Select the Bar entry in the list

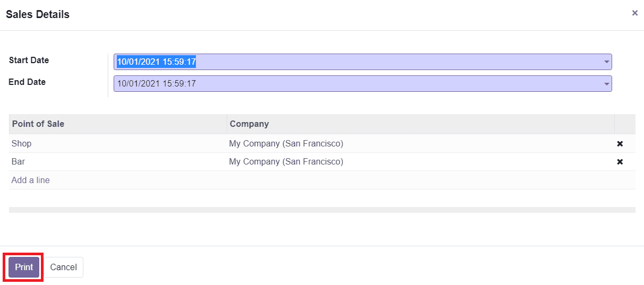[x=19, y=162]
